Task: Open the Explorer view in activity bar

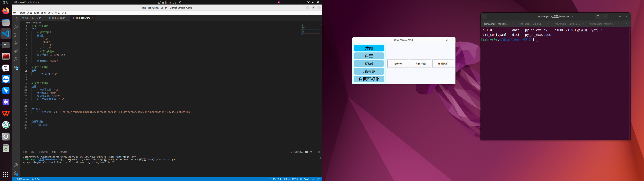Action: tap(16, 19)
